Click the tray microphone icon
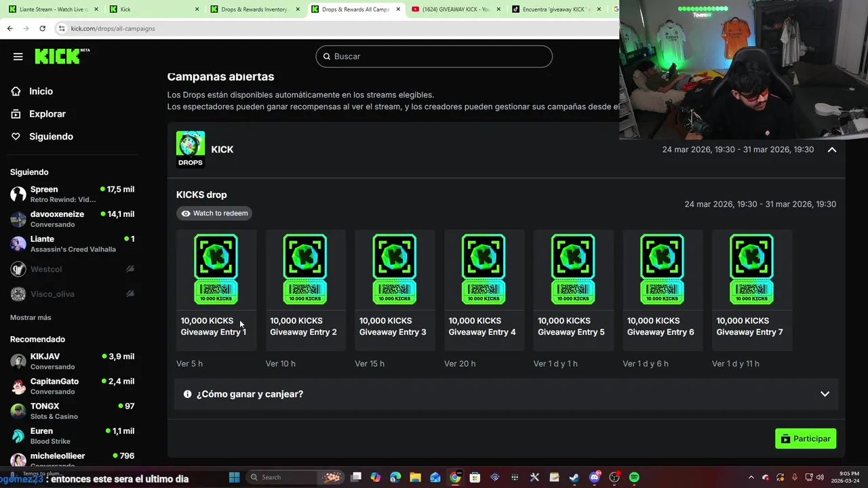Viewport: 868px width, 488px height. (x=795, y=477)
